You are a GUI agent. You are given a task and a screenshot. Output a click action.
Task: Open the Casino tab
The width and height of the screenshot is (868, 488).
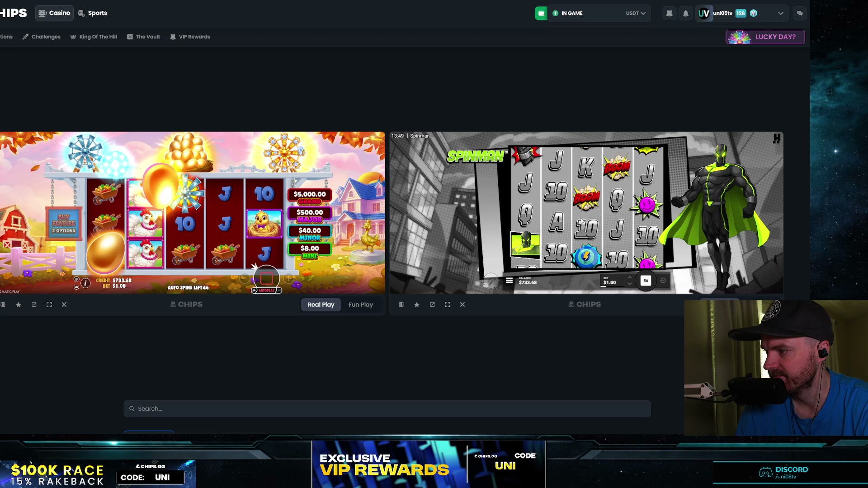tap(54, 13)
